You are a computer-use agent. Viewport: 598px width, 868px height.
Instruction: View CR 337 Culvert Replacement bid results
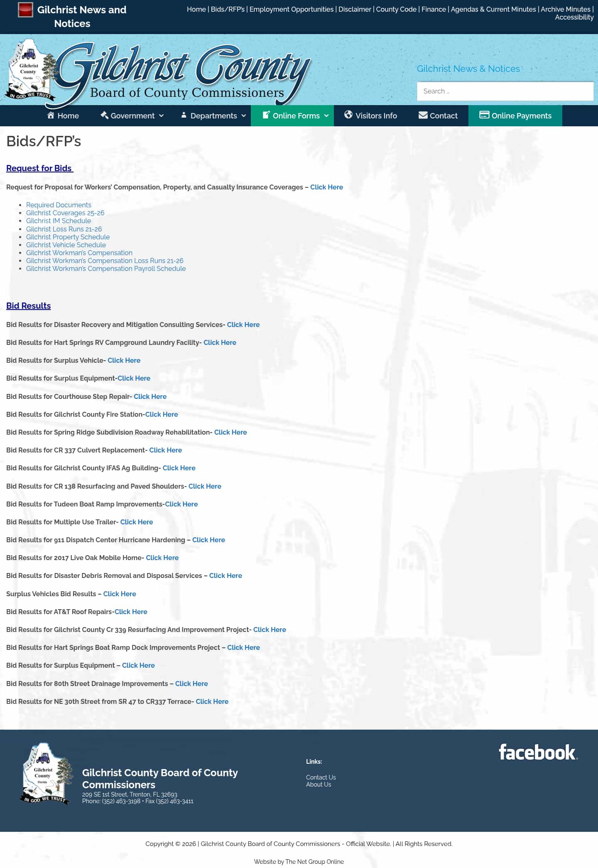166,450
